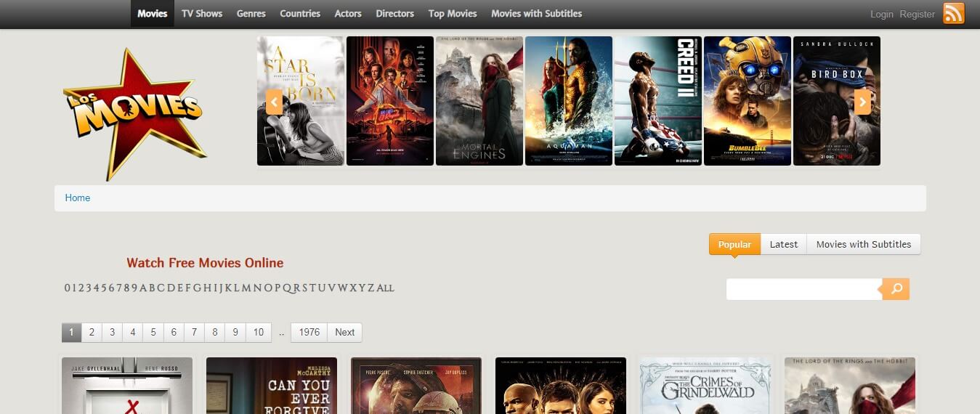Open Can You Ever Forgive Me thumbnail

pos(272,386)
